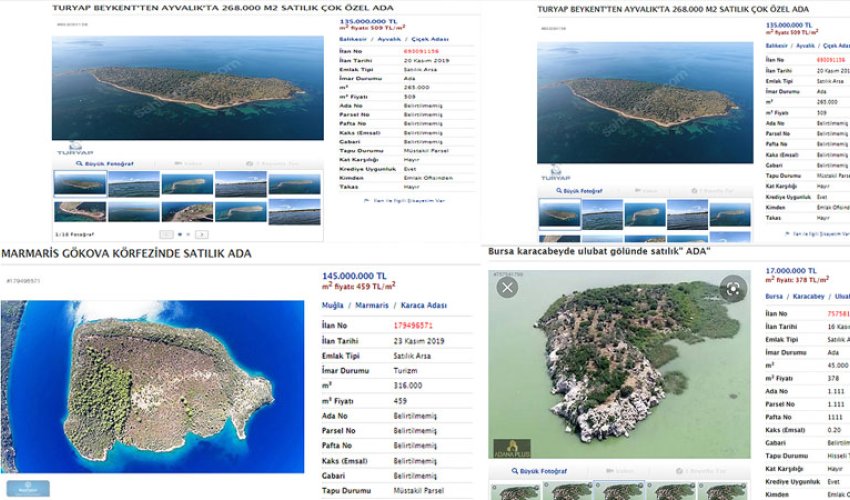Image resolution: width=850 pixels, height=500 pixels.
Task: Click the İmar Durumu value Turizm
Action: (405, 371)
